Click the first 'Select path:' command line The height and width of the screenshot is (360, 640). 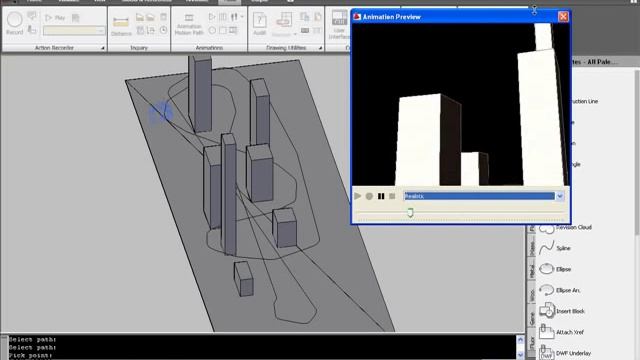pyautogui.click(x=33, y=339)
